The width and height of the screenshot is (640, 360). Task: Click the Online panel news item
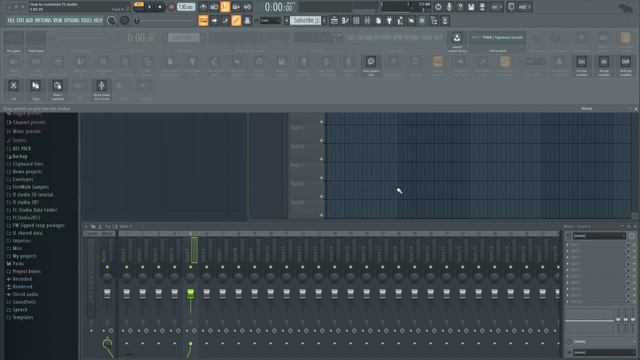[498, 41]
